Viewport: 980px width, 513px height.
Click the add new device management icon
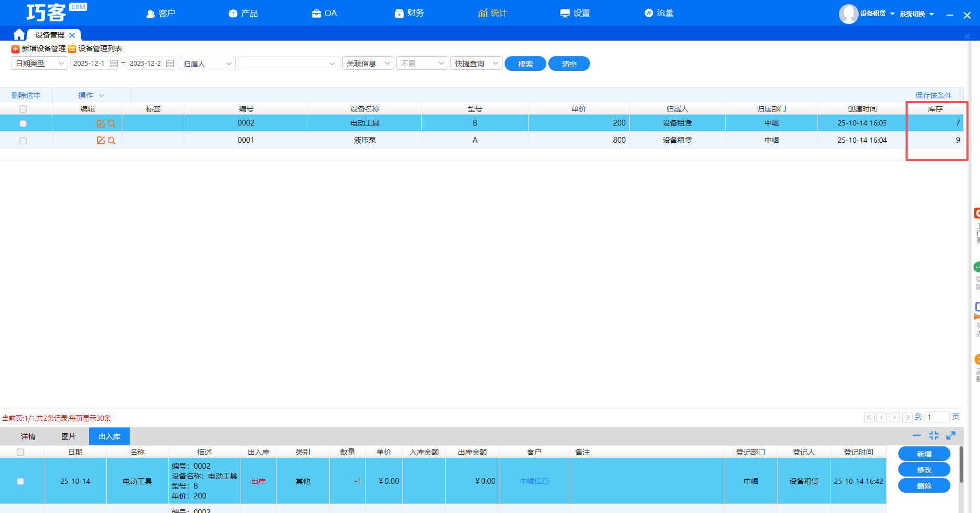(x=16, y=49)
